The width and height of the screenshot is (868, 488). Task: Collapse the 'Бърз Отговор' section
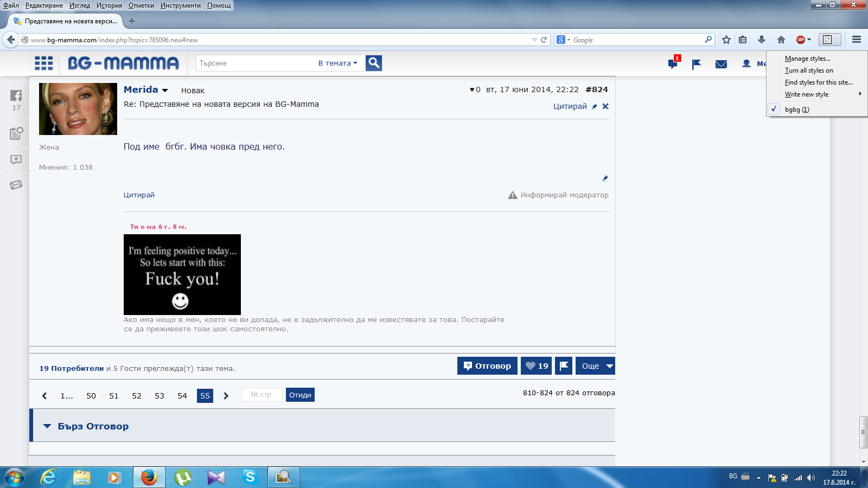(47, 426)
